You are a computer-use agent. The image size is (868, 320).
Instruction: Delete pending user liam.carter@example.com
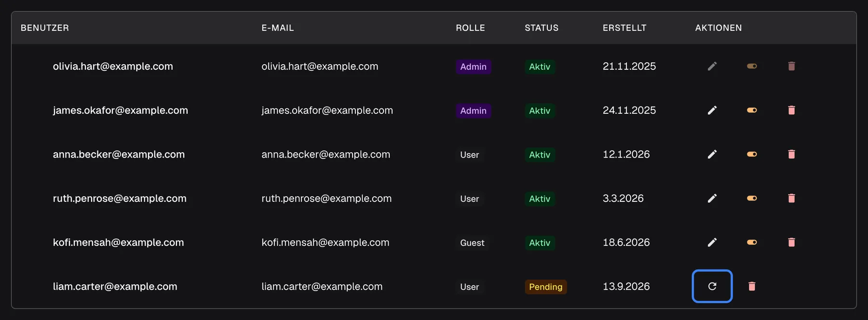point(752,286)
